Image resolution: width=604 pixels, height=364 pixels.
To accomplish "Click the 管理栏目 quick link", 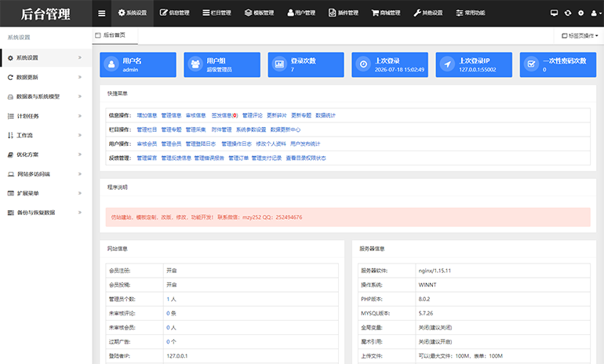I will pos(147,129).
